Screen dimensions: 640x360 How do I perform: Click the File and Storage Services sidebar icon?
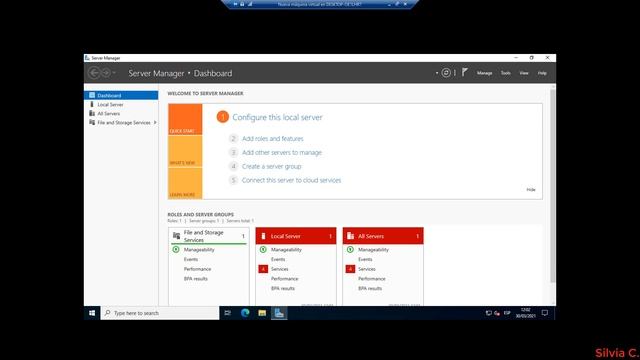pyautogui.click(x=92, y=122)
